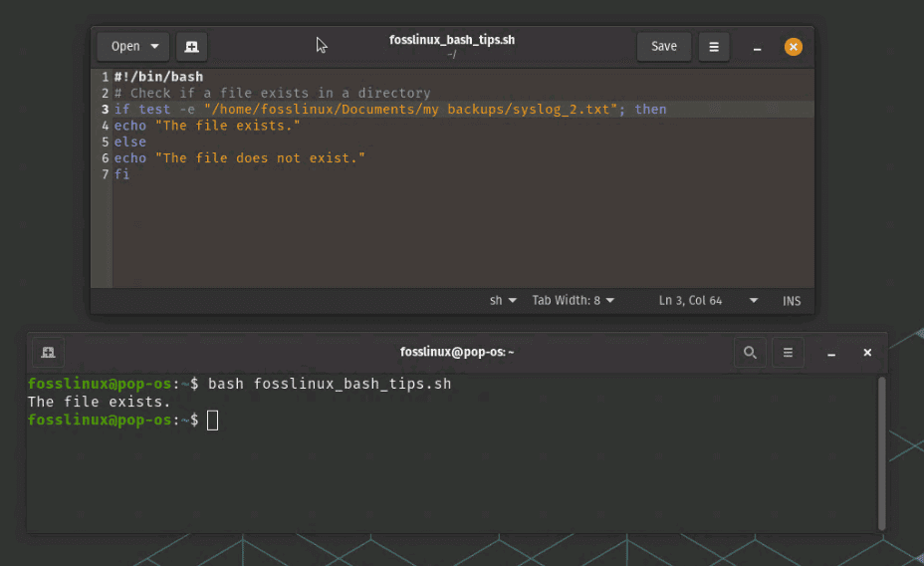Viewport: 924px width, 566px height.
Task: Click the fosslinux_bash_tips.sh title in header
Action: tap(451, 41)
